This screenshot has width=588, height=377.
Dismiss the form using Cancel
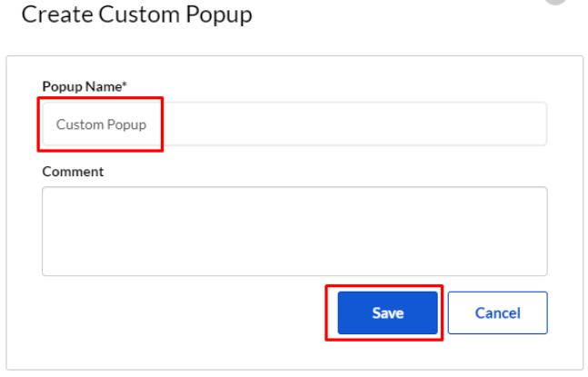(497, 313)
